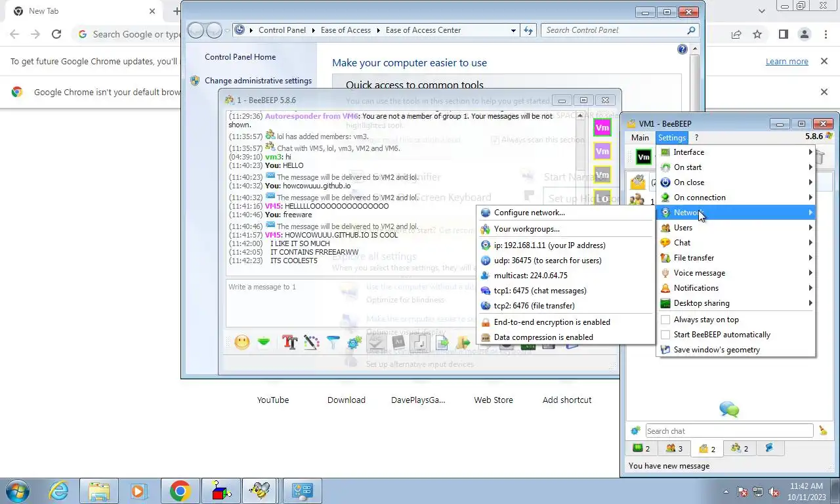Click the pink Vm user avatar
This screenshot has width=840, height=504.
coord(602,127)
